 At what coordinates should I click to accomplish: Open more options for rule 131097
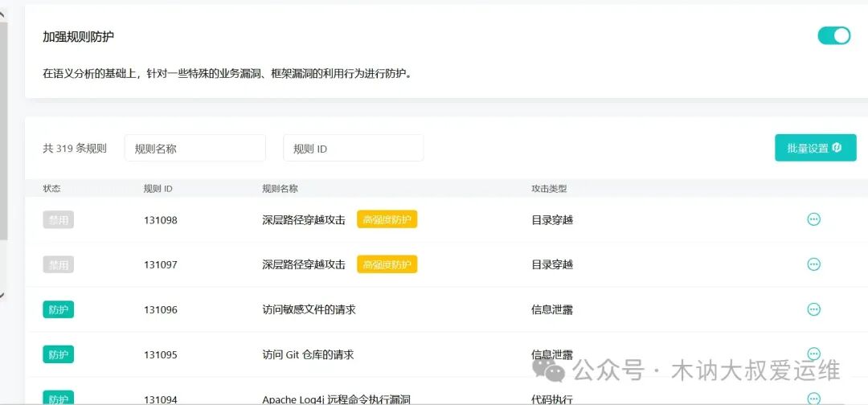pyautogui.click(x=813, y=264)
